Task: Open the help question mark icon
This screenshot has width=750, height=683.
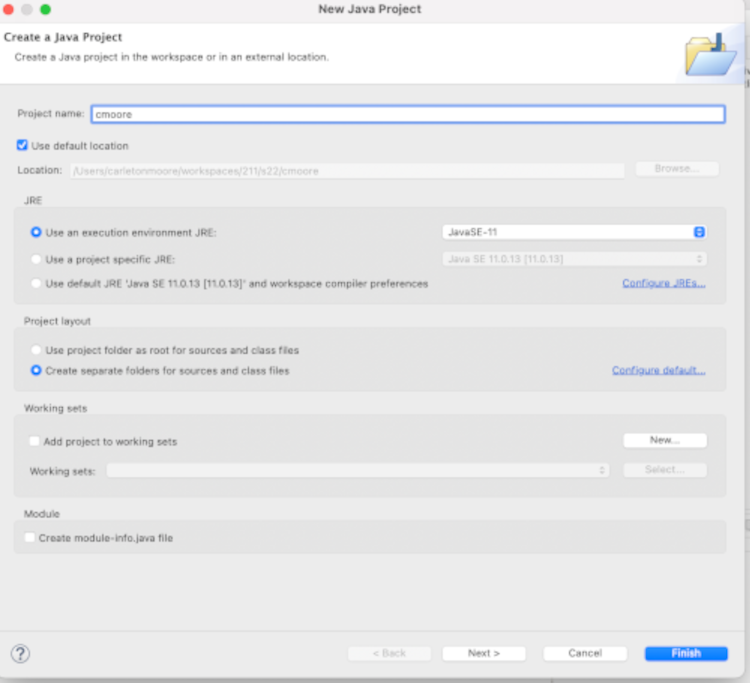Action: [21, 653]
